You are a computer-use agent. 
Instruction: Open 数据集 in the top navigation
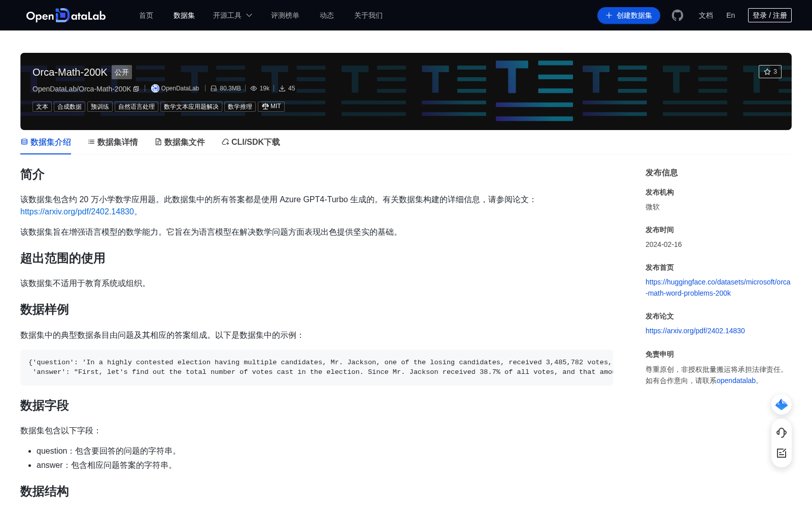click(x=184, y=15)
